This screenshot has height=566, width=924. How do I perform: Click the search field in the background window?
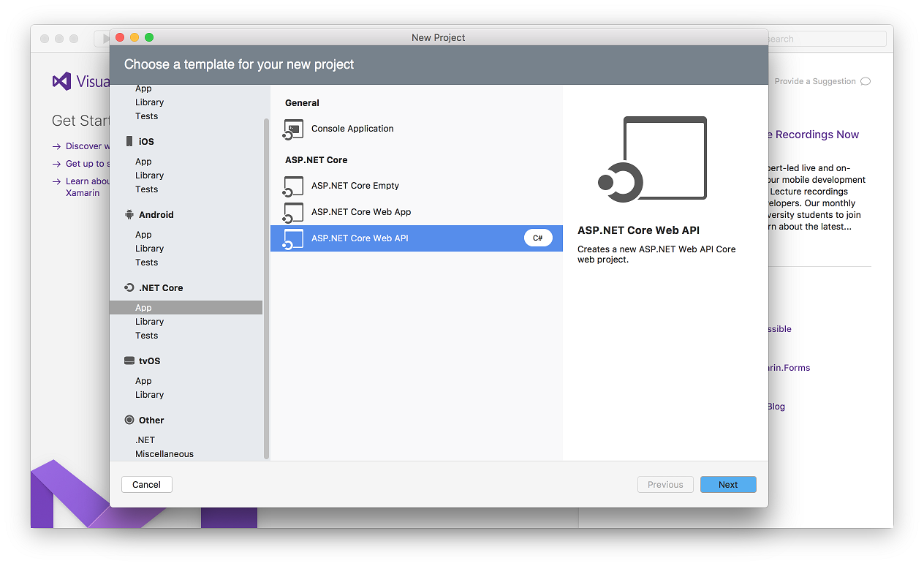point(827,39)
